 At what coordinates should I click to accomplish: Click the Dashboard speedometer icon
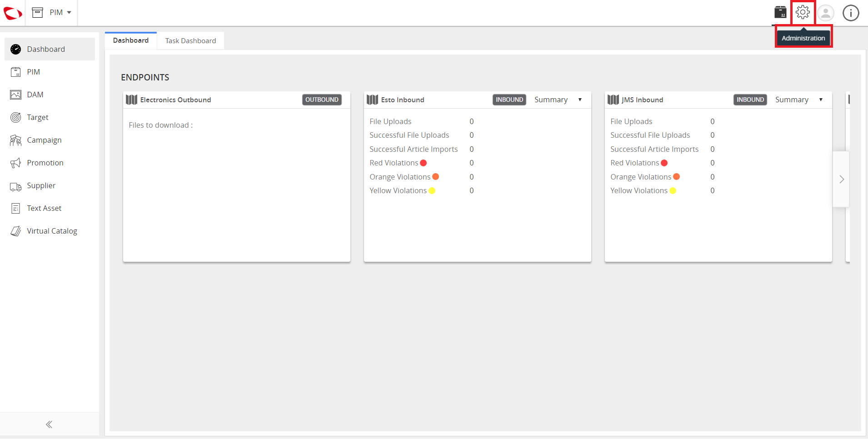[15, 49]
